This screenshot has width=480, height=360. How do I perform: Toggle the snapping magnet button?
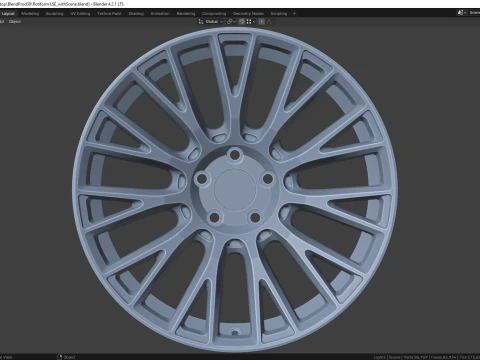point(242,22)
